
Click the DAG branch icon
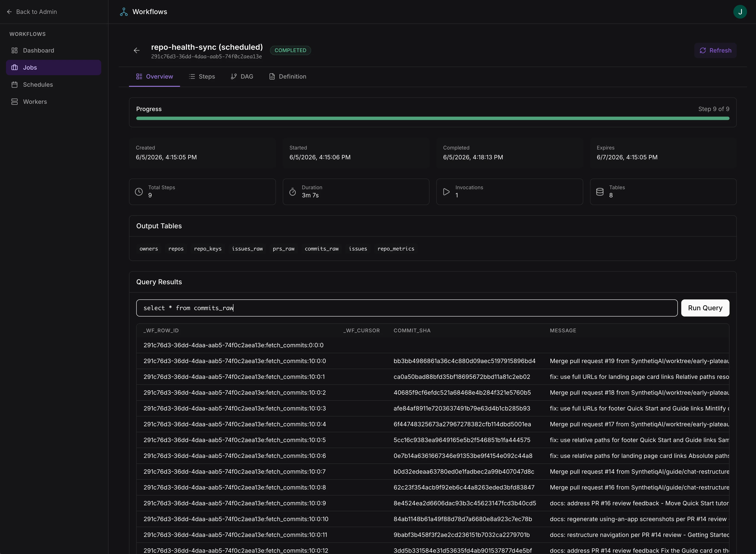tap(234, 76)
